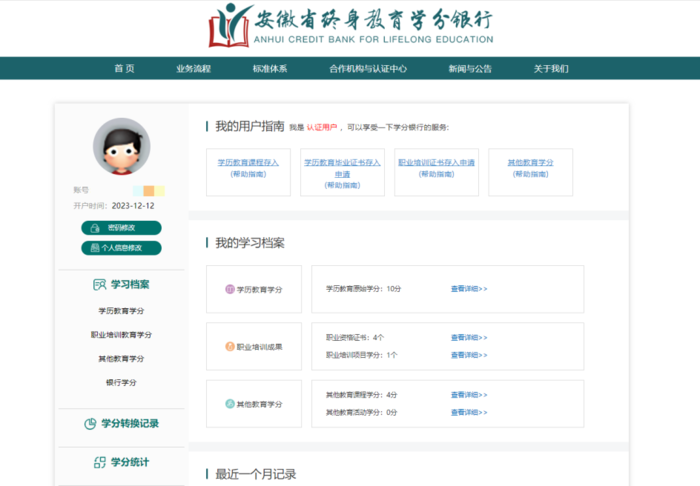Click the 个人信息修改 button
The image size is (700, 486).
pyautogui.click(x=121, y=248)
